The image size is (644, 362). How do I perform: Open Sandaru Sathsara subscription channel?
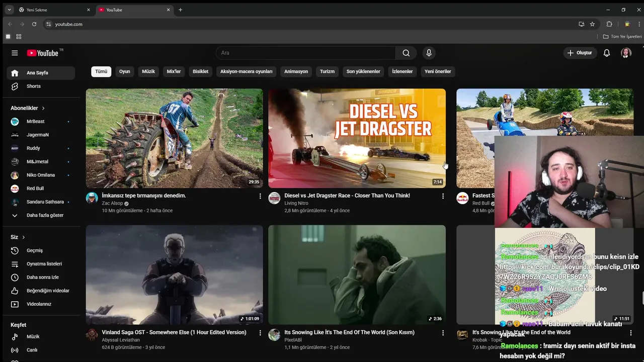41,202
